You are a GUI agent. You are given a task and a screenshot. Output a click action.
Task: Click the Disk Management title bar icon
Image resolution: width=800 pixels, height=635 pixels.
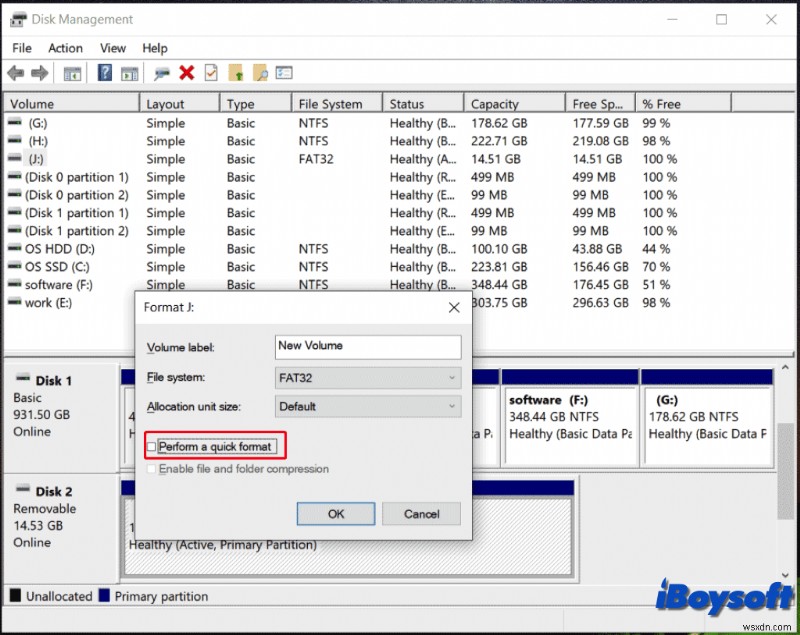tap(18, 19)
